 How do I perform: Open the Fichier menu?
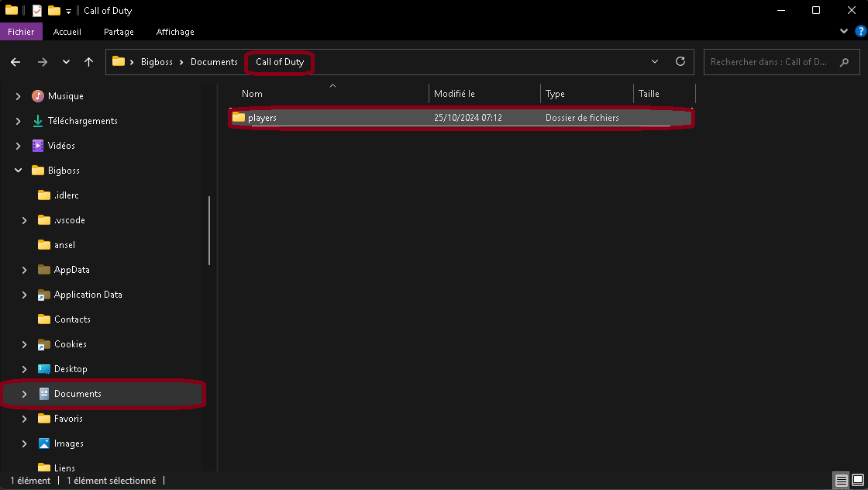click(x=21, y=32)
